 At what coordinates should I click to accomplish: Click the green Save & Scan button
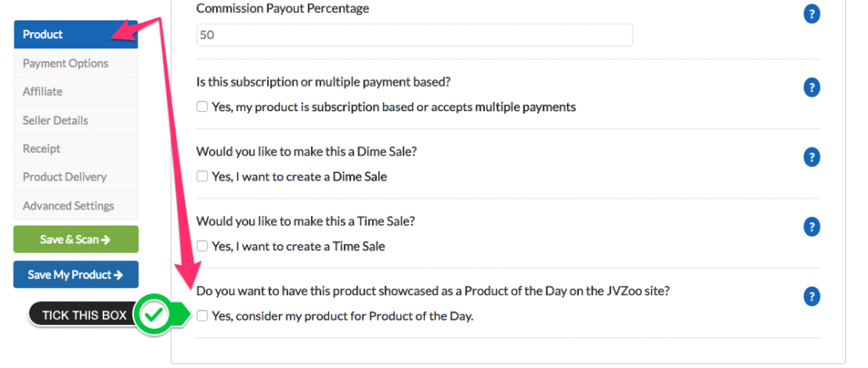pyautogui.click(x=75, y=239)
